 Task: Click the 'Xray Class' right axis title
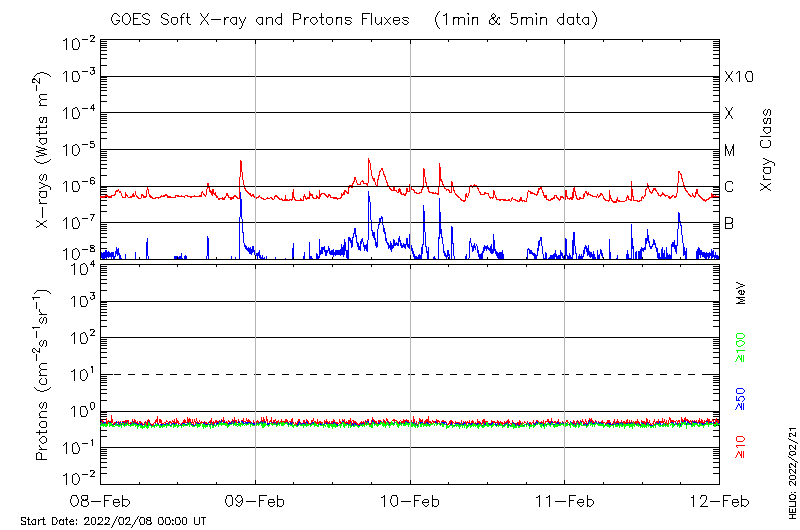pos(767,150)
